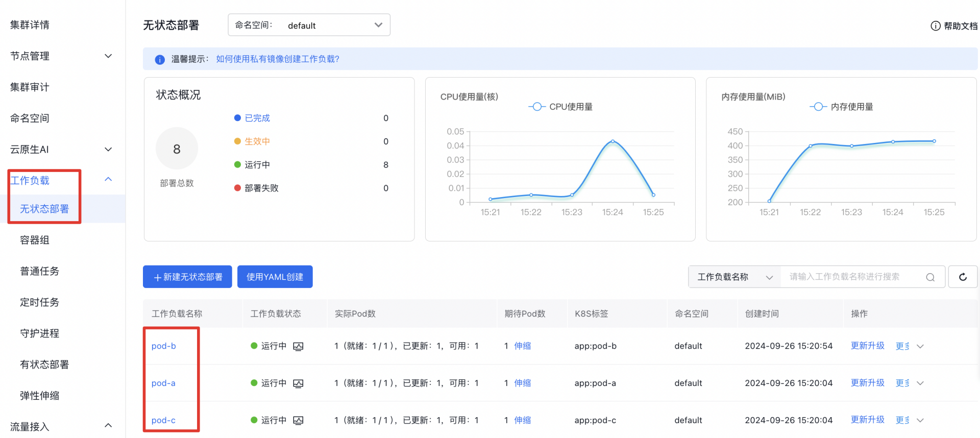The width and height of the screenshot is (980, 438).
Task: Click 创建时间 column header
Action: pyautogui.click(x=762, y=314)
